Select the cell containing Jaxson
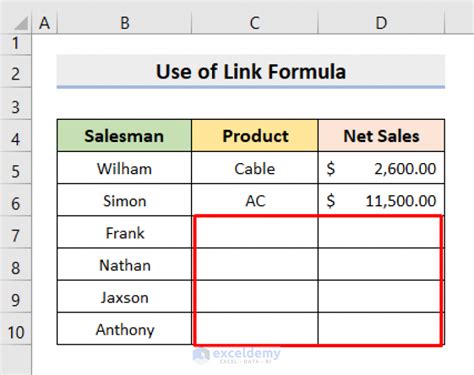474x375 pixels. coord(124,297)
